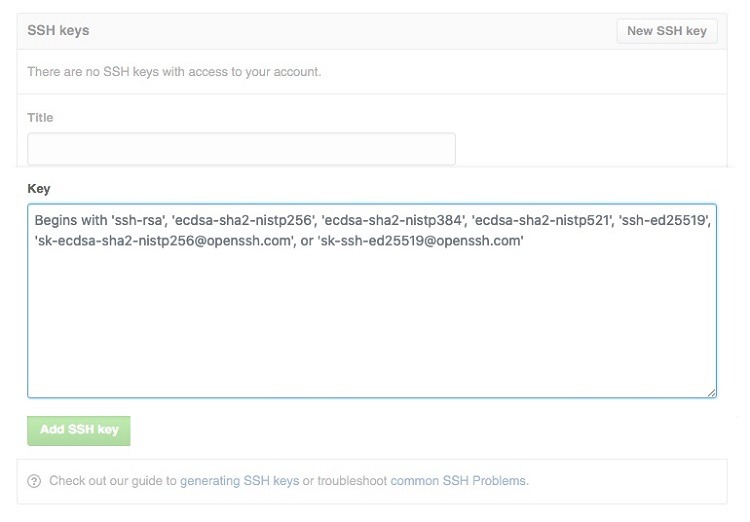
Task: Click the question mark help icon
Action: 34,481
